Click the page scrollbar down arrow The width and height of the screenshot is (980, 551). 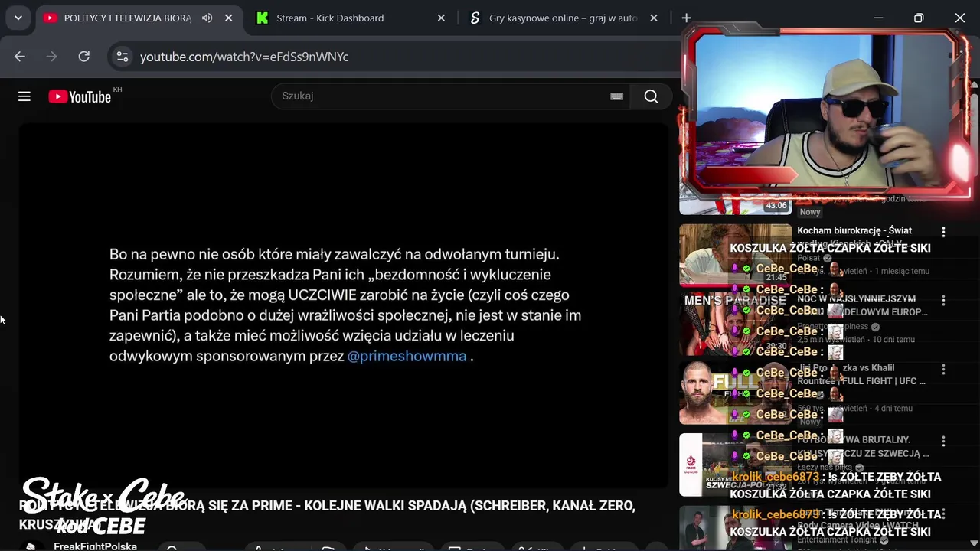974,545
